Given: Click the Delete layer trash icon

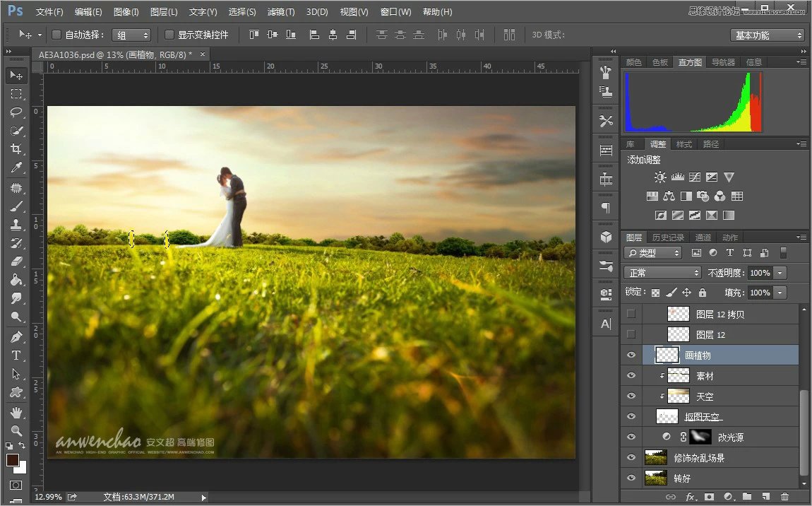Looking at the screenshot, I should point(784,498).
